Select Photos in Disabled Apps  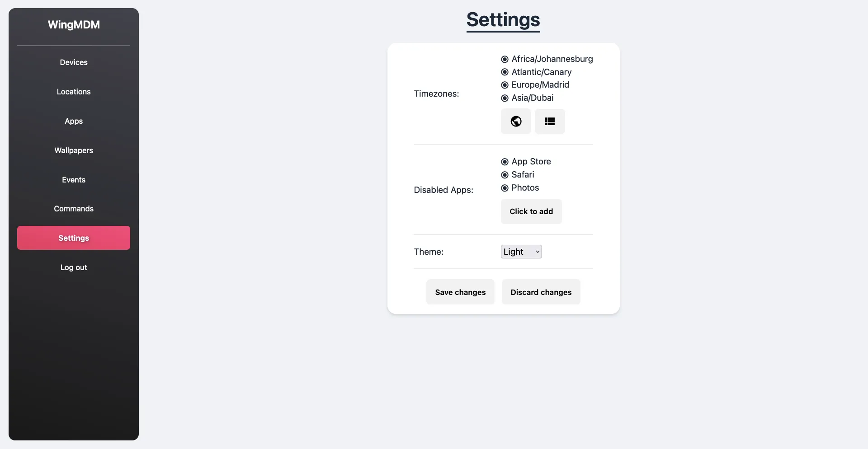pos(505,188)
